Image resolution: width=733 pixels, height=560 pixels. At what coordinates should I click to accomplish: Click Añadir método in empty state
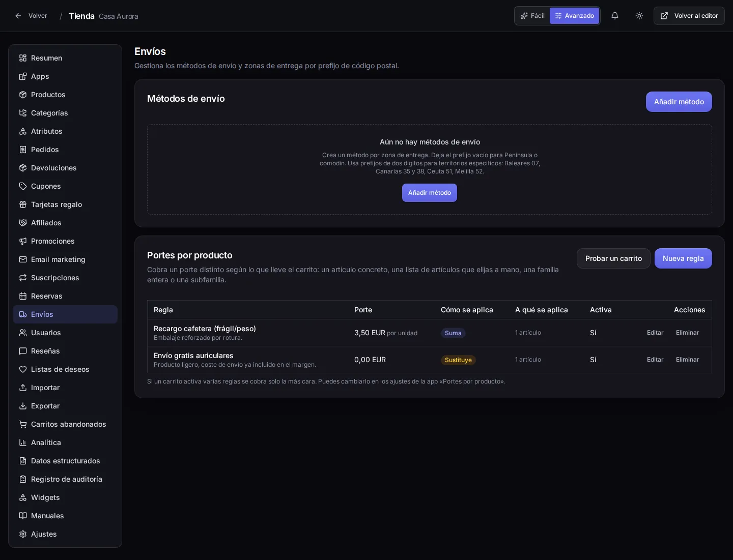tap(430, 193)
